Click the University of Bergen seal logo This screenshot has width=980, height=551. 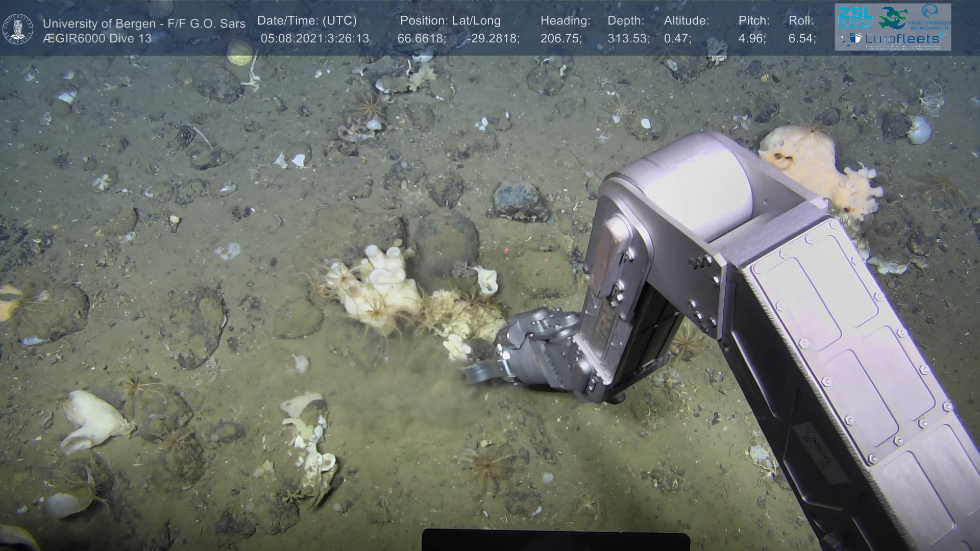tap(18, 29)
